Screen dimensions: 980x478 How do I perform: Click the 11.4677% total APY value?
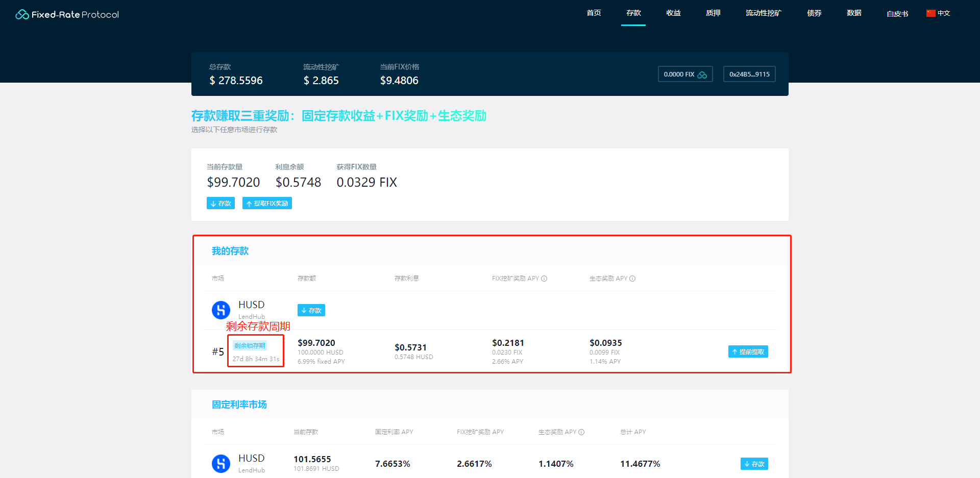point(640,464)
